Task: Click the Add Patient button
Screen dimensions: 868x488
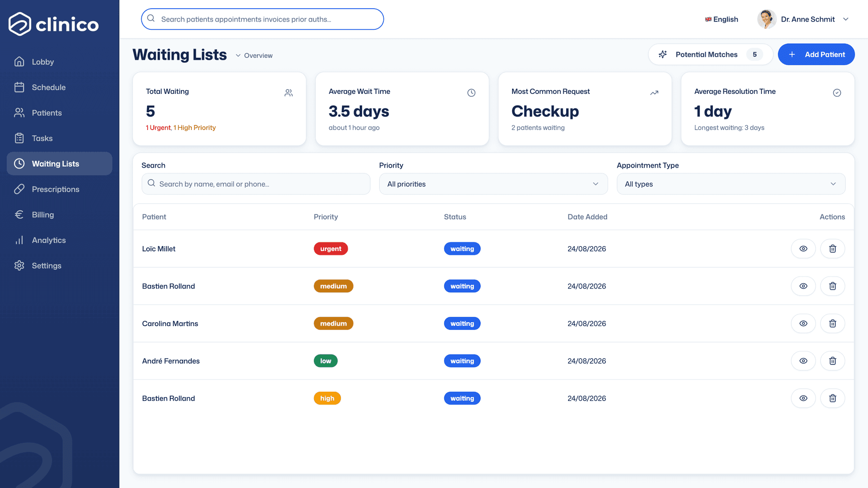Action: click(x=816, y=54)
